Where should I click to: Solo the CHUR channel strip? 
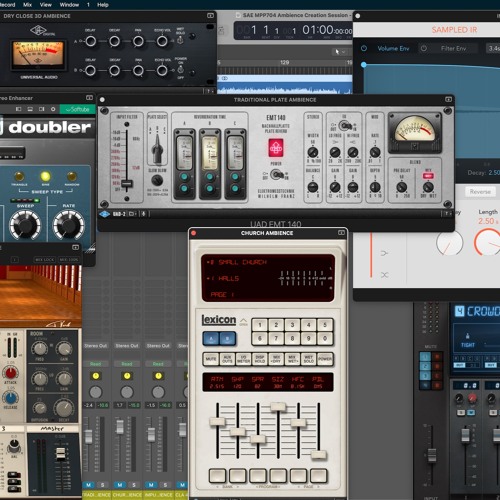point(134,485)
